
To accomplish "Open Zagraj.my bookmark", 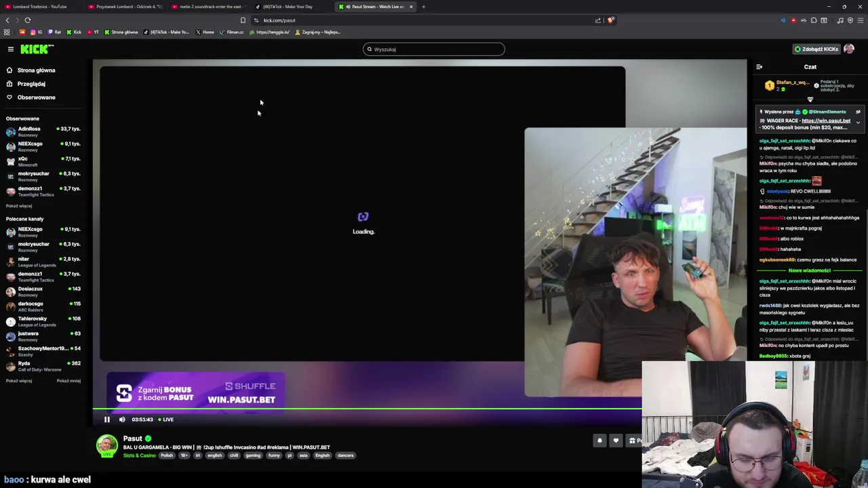I will (x=317, y=32).
